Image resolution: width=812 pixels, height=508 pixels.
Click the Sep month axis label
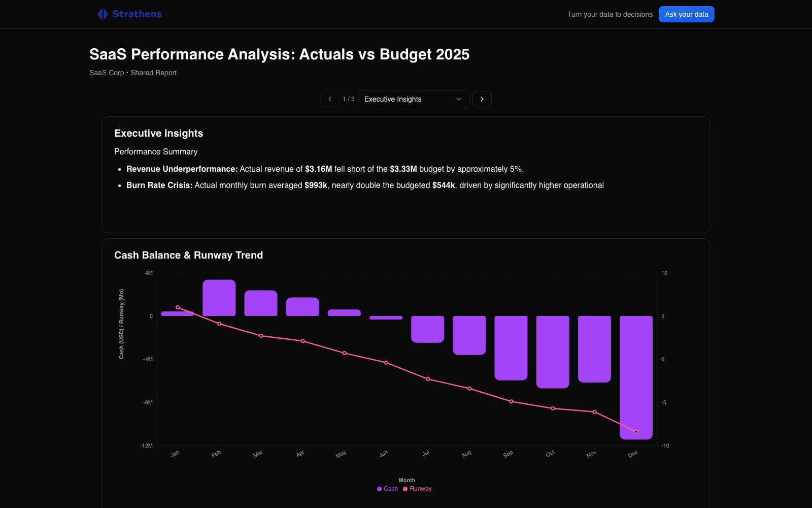coord(508,454)
